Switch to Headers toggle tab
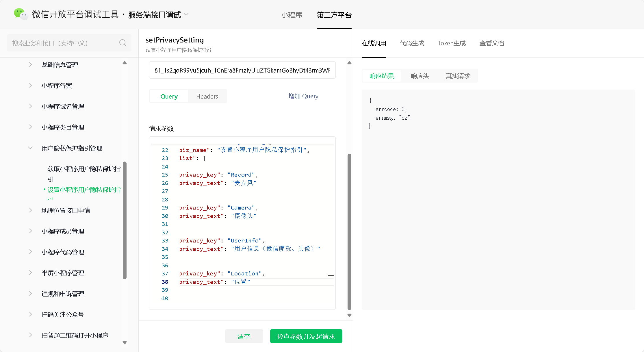This screenshot has height=352, width=644. [x=207, y=96]
